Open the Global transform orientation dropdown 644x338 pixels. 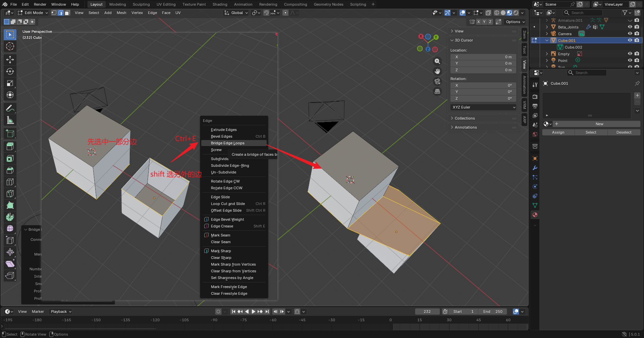click(236, 13)
